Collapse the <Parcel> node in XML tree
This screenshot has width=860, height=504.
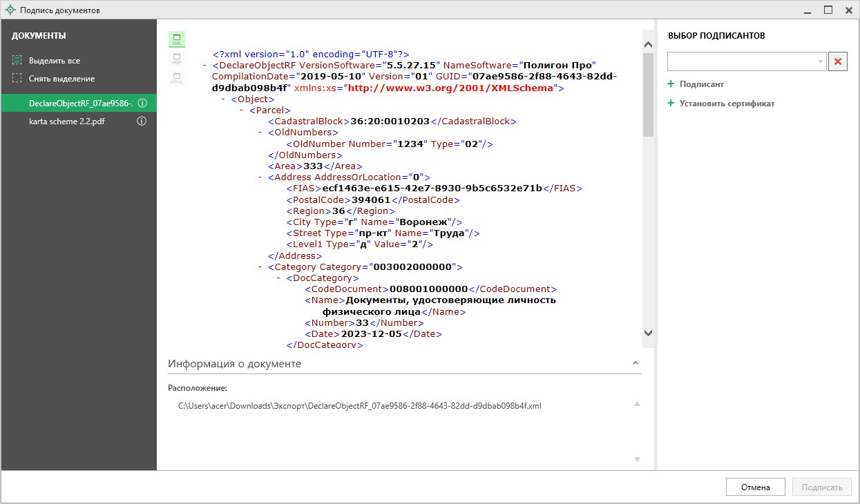(242, 110)
